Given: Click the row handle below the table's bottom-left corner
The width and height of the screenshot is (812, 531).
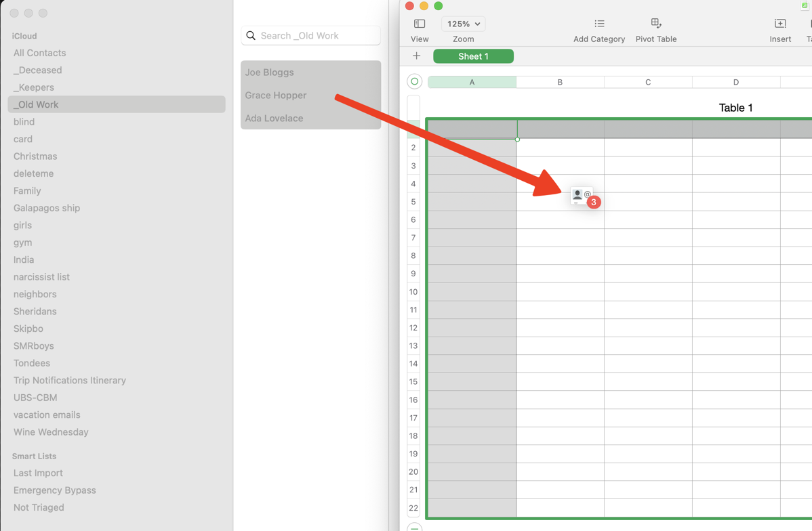Looking at the screenshot, I should [x=415, y=527].
